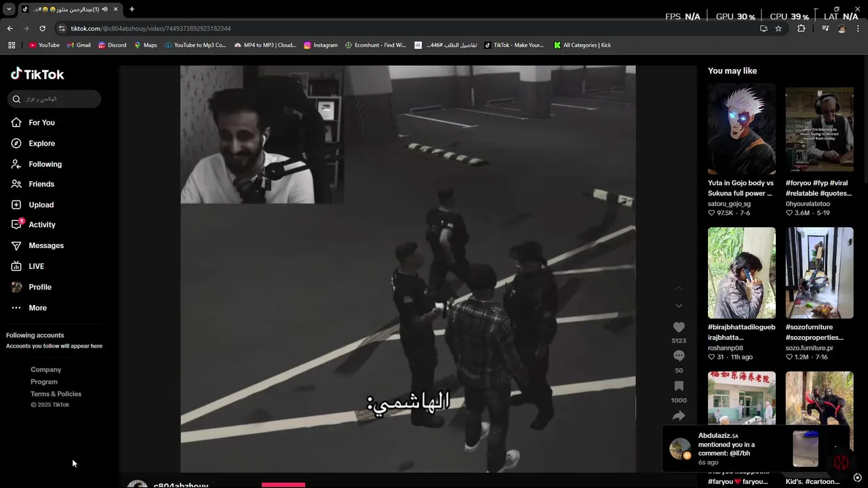Viewport: 868px width, 488px height.
Task: Bookmark this page with star icon
Action: [x=778, y=28]
